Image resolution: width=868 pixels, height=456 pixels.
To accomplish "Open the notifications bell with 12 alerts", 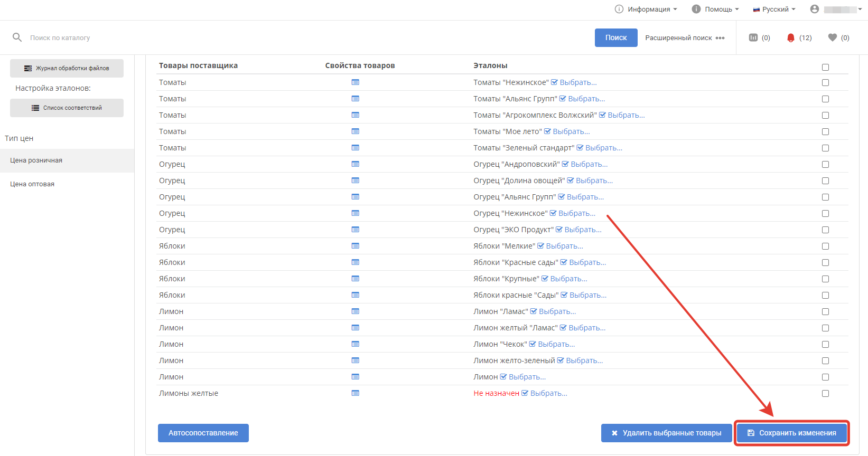I will tap(791, 37).
